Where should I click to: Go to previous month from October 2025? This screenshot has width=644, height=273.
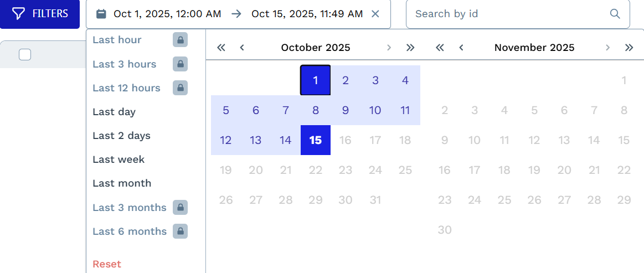coord(242,48)
